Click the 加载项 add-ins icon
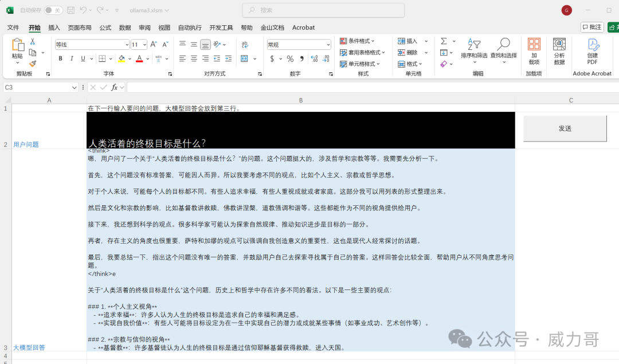The height and width of the screenshot is (364, 619). click(534, 52)
